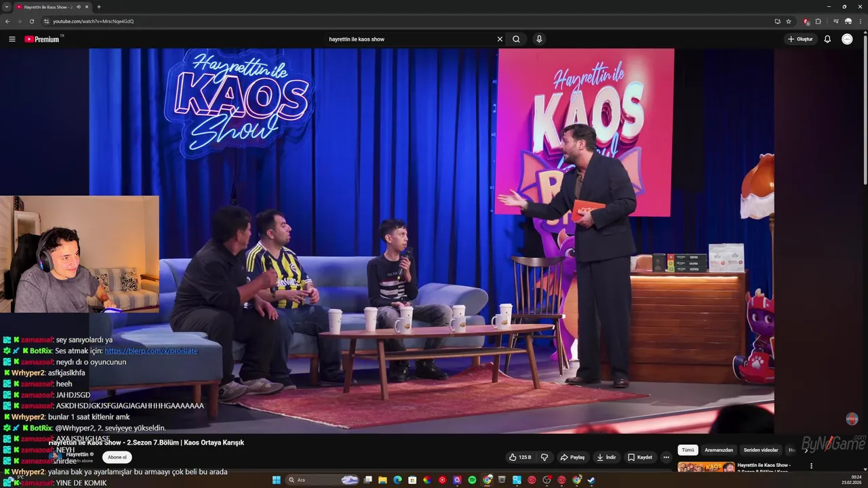Share the video with Paylaş

pos(572,457)
